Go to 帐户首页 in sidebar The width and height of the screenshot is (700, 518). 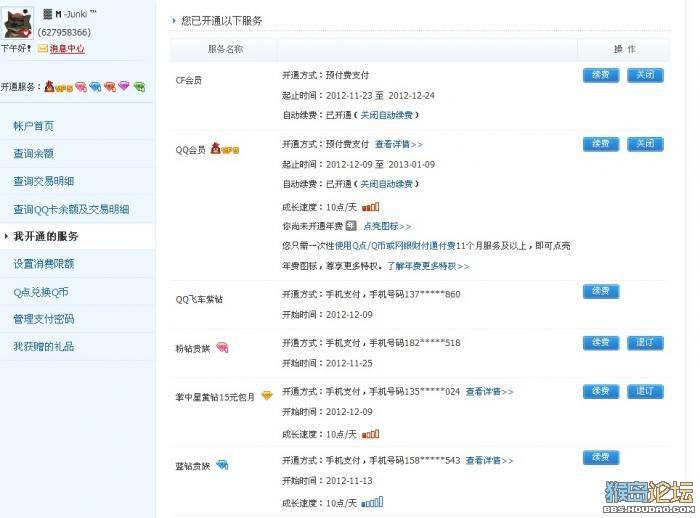point(33,126)
